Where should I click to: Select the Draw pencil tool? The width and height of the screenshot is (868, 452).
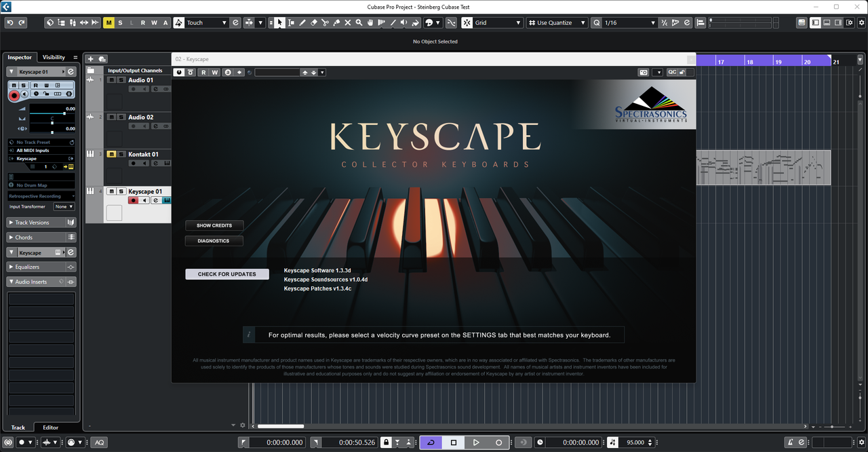coord(302,22)
